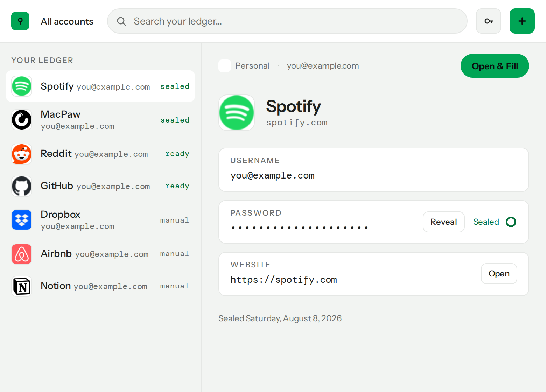This screenshot has width=546, height=392.
Task: Click Reddit's ready status label
Action: tap(177, 154)
